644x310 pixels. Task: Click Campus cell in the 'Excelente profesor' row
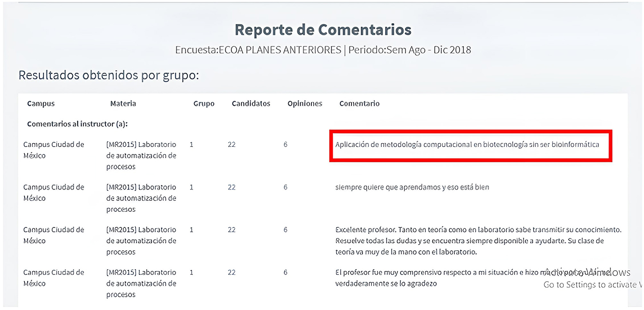(53, 235)
